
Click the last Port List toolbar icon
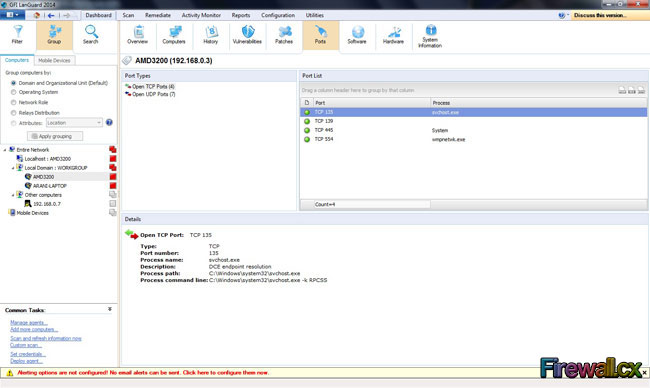pos(641,90)
